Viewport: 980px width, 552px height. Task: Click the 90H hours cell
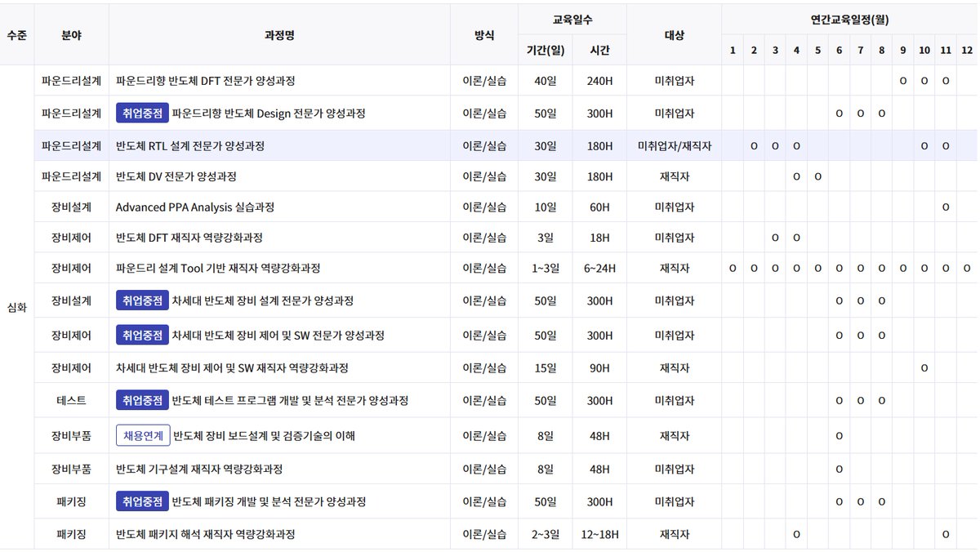(x=599, y=368)
